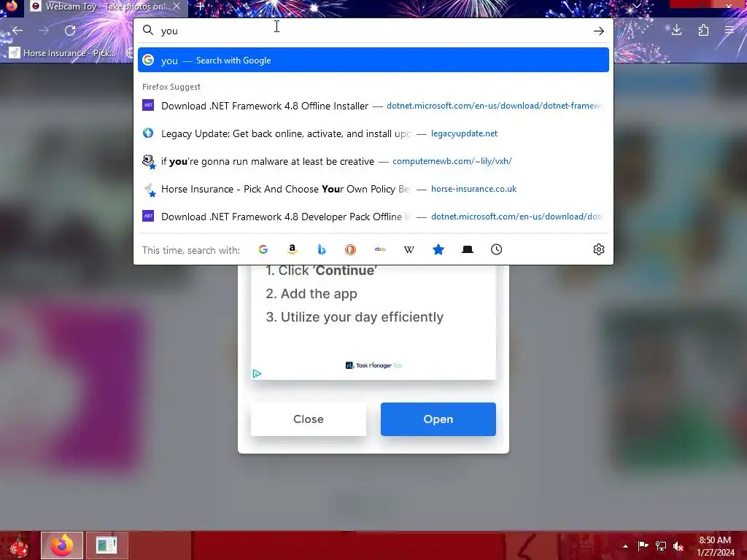Search in open Tabs icon
This screenshot has height=560, width=747.
point(468,249)
